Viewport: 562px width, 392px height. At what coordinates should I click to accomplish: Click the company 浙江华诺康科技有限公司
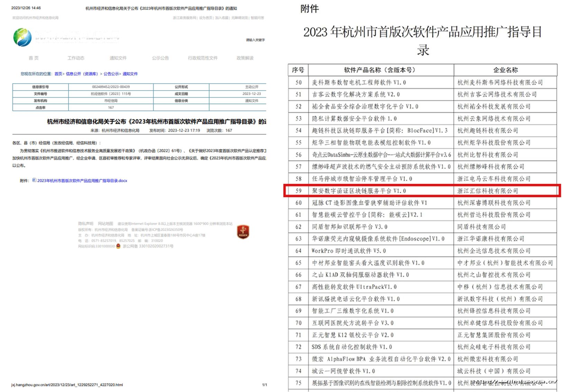point(491,239)
